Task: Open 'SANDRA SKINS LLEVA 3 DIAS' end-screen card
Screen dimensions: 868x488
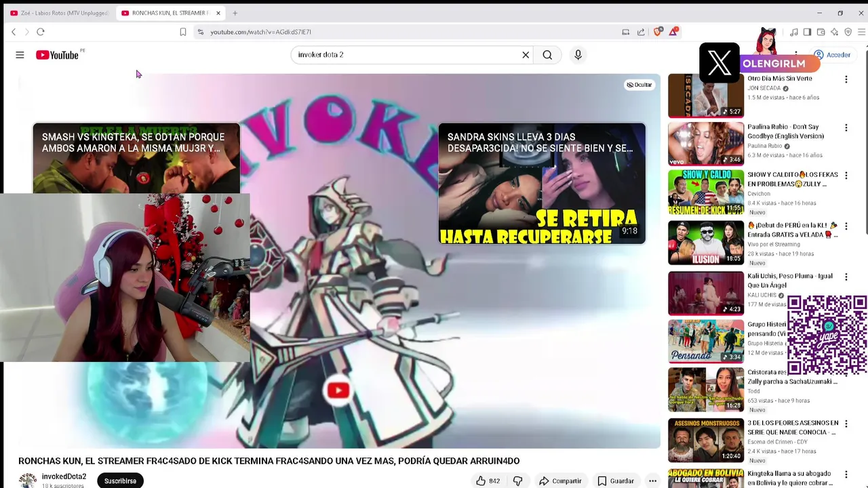Action: [x=542, y=183]
